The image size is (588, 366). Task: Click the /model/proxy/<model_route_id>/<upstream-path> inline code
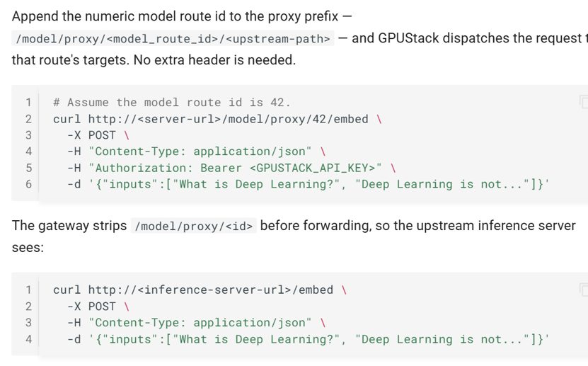[173, 39]
